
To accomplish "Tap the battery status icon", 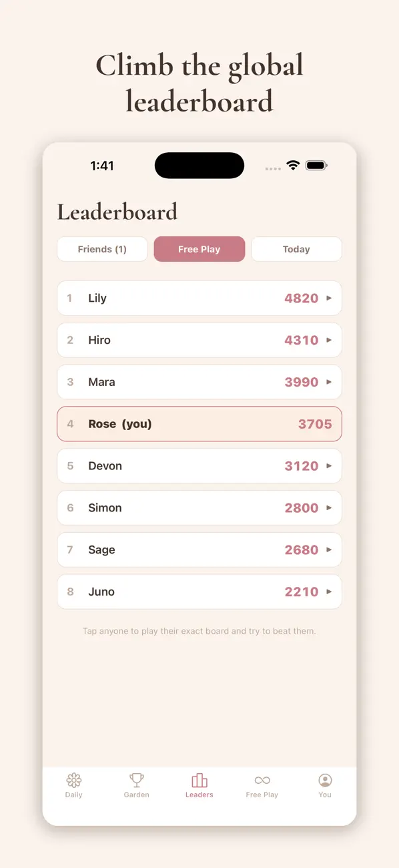I will pos(316,166).
